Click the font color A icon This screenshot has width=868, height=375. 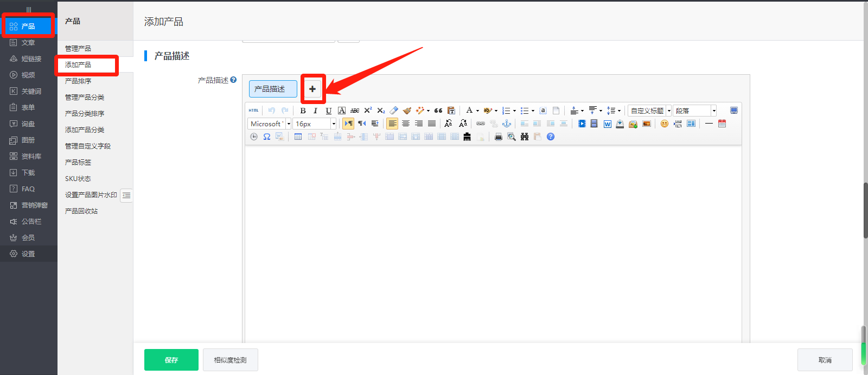pyautogui.click(x=469, y=111)
